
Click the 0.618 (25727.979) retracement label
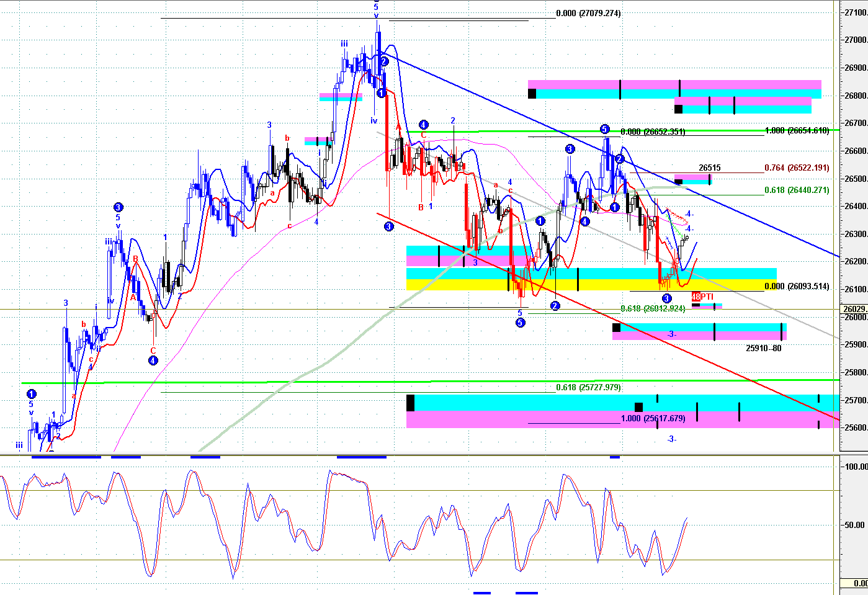pyautogui.click(x=588, y=388)
